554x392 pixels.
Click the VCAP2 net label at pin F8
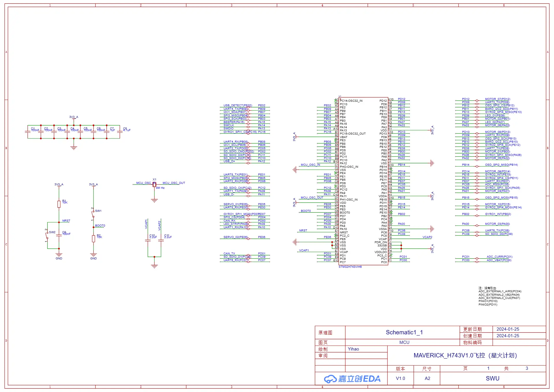click(x=427, y=237)
